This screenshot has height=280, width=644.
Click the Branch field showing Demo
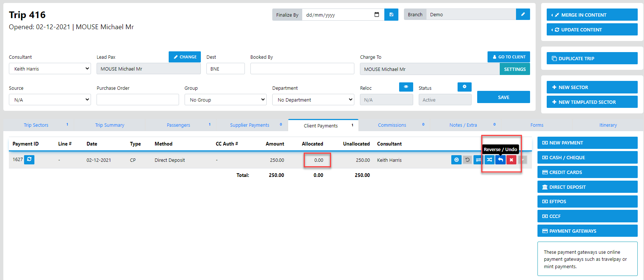471,14
